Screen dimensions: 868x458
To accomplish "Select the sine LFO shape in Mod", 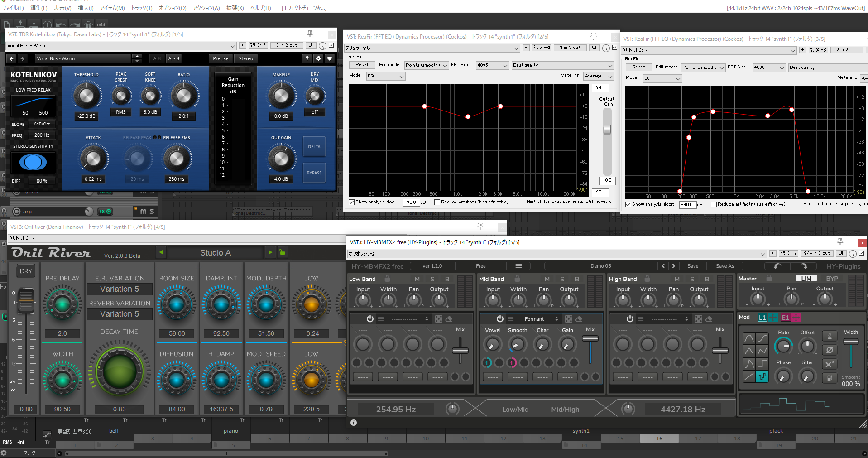I will [x=749, y=338].
